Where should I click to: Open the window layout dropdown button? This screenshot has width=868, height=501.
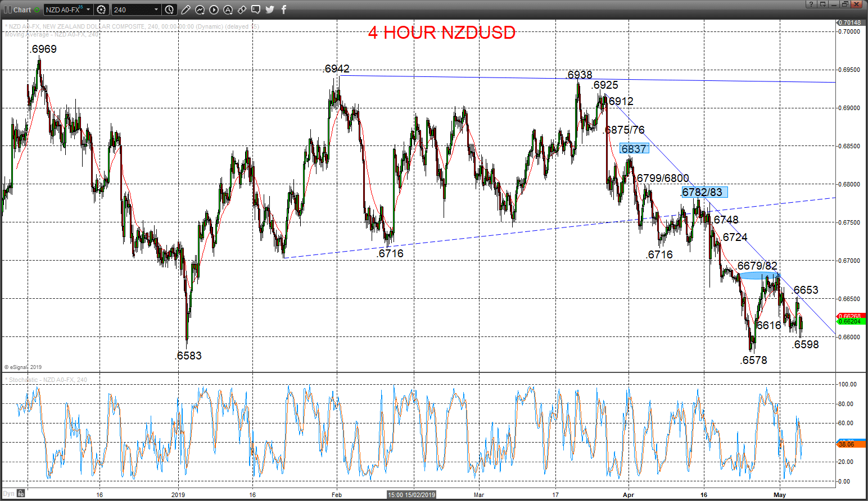(x=822, y=4)
